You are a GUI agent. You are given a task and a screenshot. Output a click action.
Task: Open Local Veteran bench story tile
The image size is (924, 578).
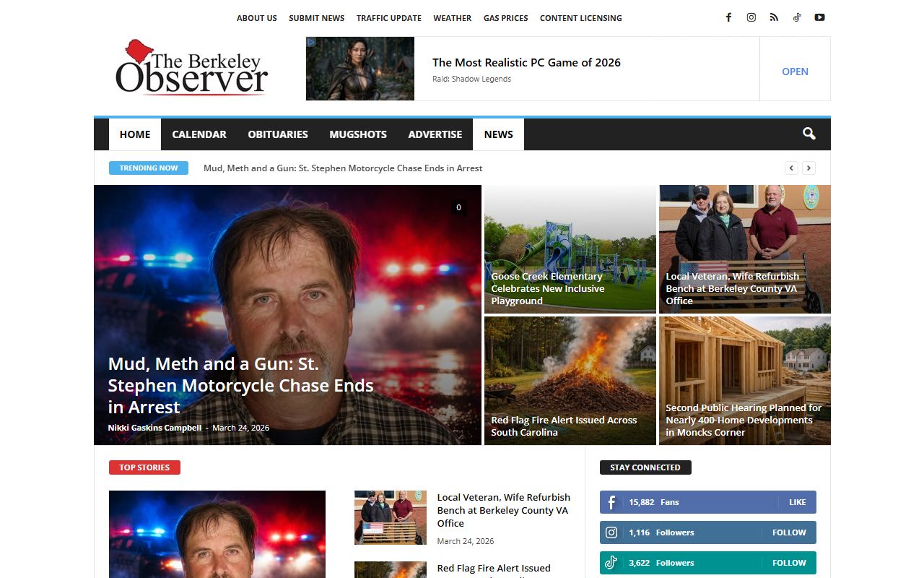pos(745,249)
